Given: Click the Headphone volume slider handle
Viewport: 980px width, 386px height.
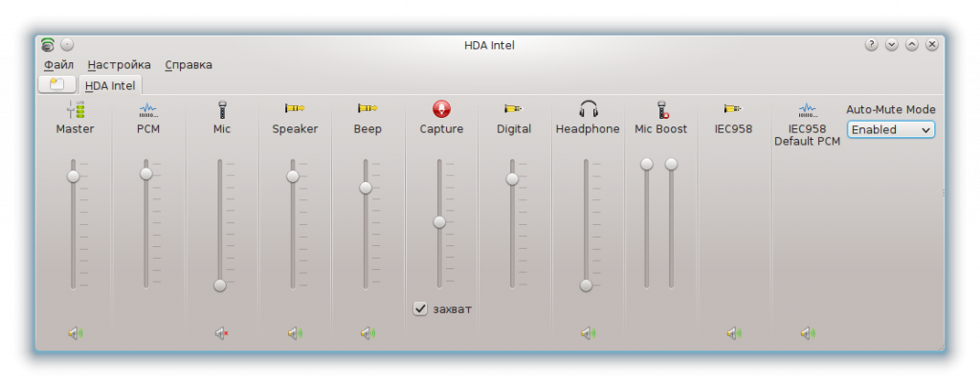Looking at the screenshot, I should click(x=586, y=285).
